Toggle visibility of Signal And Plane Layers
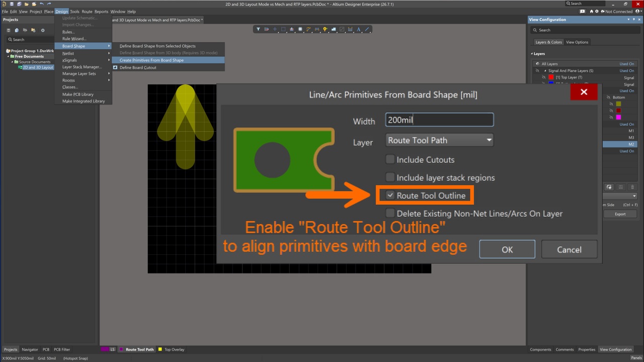644x362 pixels. pyautogui.click(x=537, y=71)
